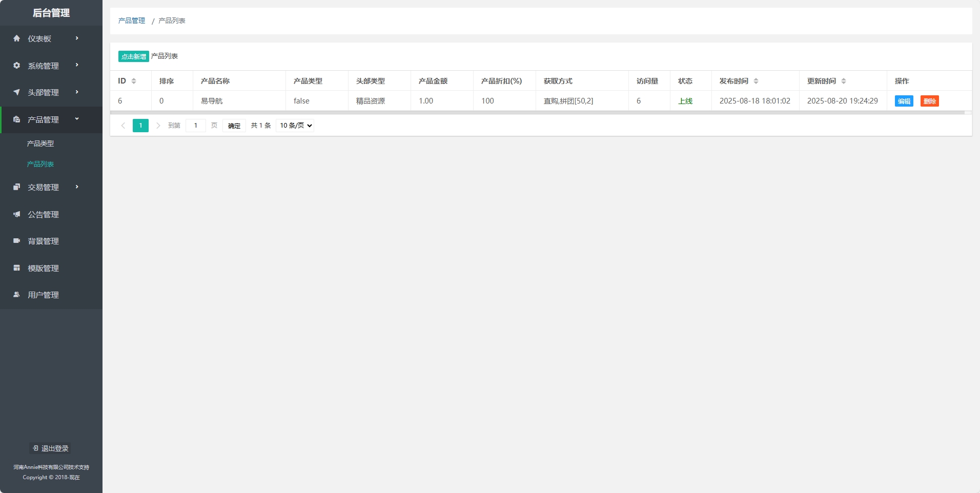Image resolution: width=980 pixels, height=493 pixels.
Task: Sort table by ID column arrows
Action: [x=134, y=81]
